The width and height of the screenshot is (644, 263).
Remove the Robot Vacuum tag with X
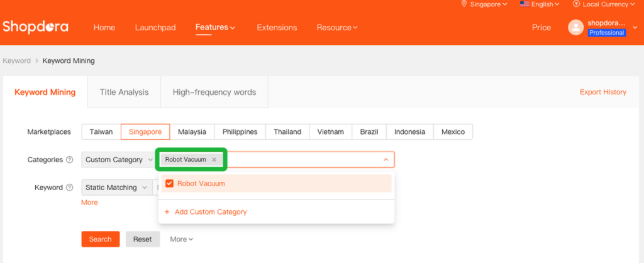point(214,160)
